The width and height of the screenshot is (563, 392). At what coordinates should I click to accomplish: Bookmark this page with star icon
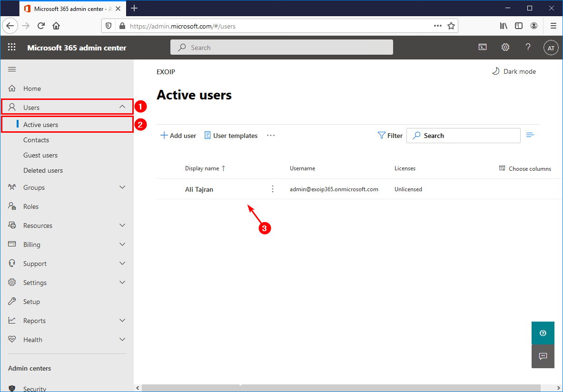(451, 26)
